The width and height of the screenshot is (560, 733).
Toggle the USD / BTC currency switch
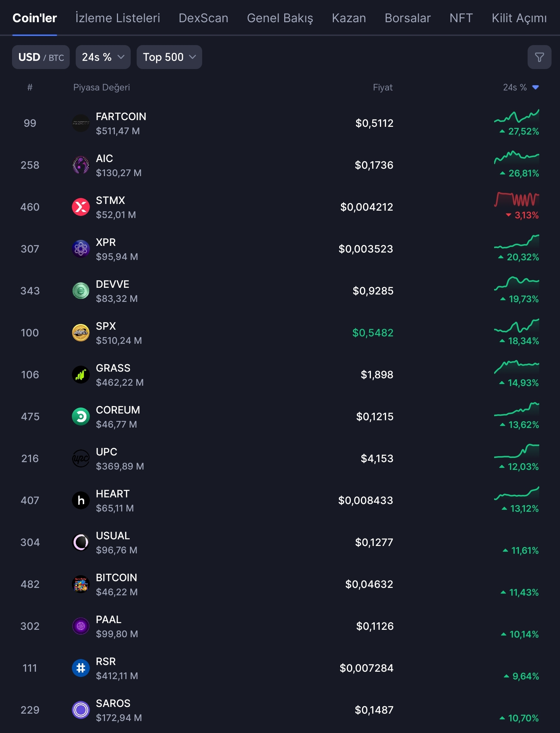point(41,57)
